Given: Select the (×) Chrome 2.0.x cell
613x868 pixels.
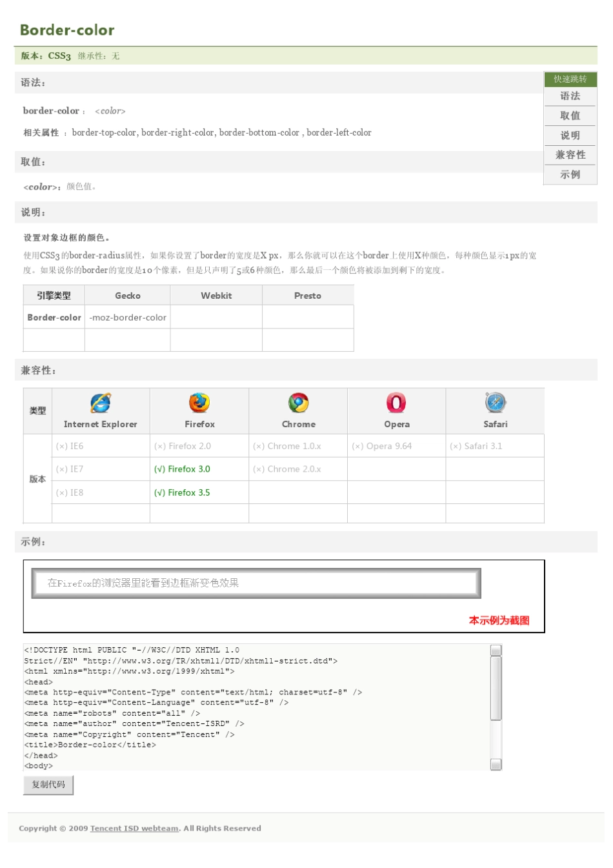Looking at the screenshot, I should [x=298, y=469].
